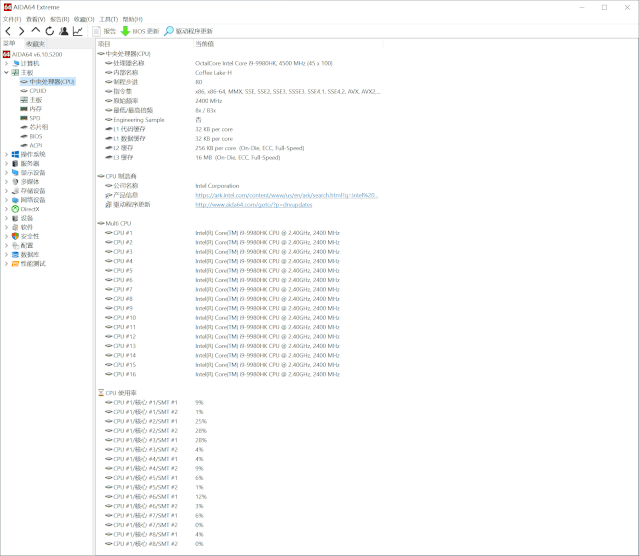Open the user/person icon in the toolbar
Image resolution: width=639 pixels, height=556 pixels.
click(x=64, y=31)
